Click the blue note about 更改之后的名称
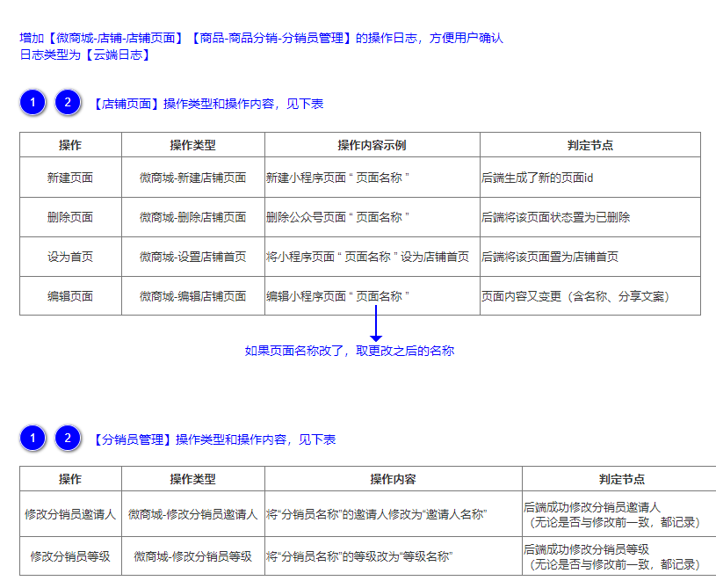Image resolution: width=716 pixels, height=588 pixels. pyautogui.click(x=349, y=351)
